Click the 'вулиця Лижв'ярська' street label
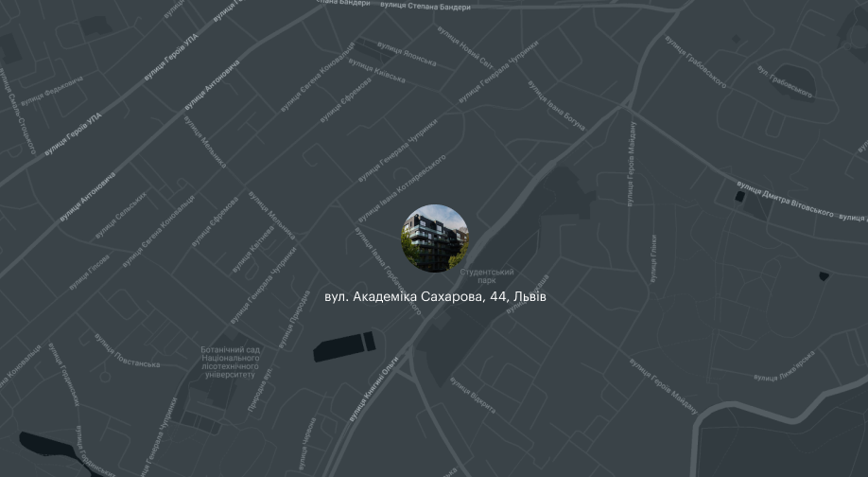Viewport: 868px width, 477px height. (x=785, y=366)
